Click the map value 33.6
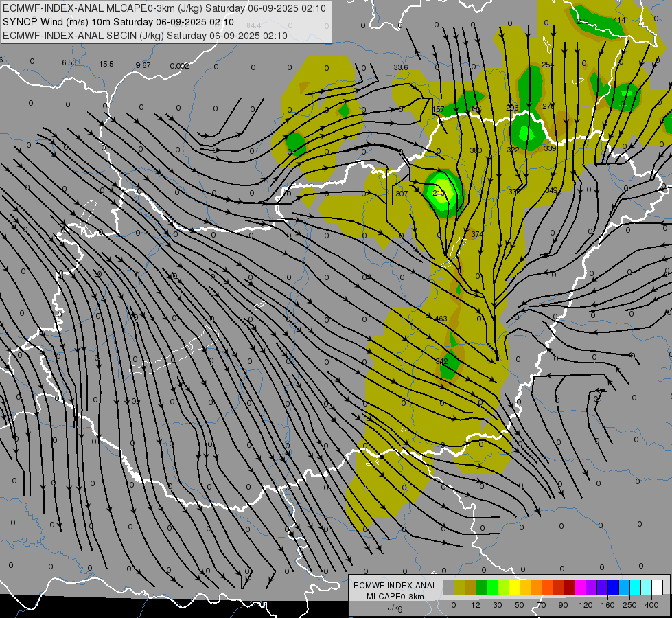 coord(401,67)
